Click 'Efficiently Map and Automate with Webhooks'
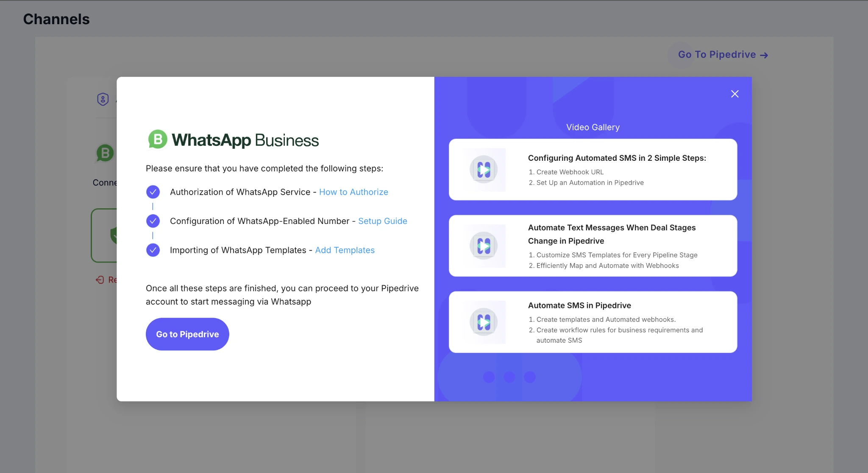Screen dimensions: 868x473 (607, 266)
